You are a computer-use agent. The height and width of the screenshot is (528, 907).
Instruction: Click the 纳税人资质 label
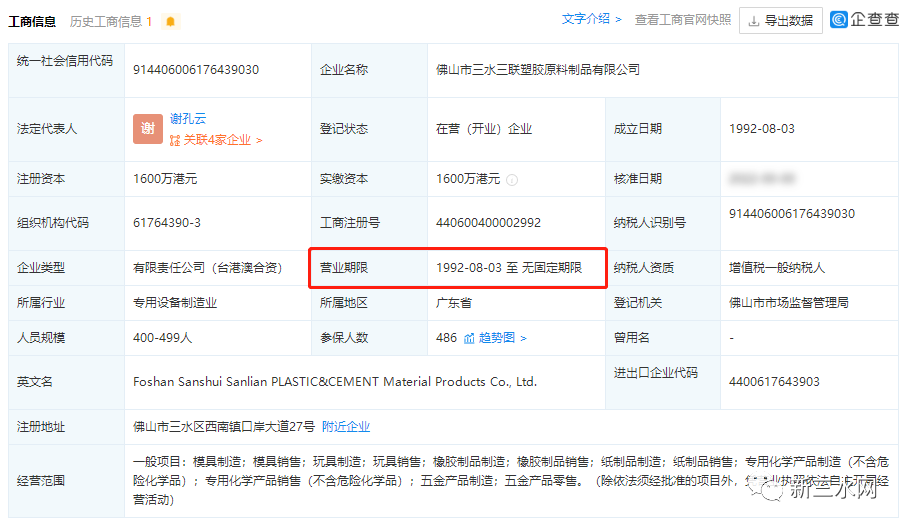pos(644,268)
